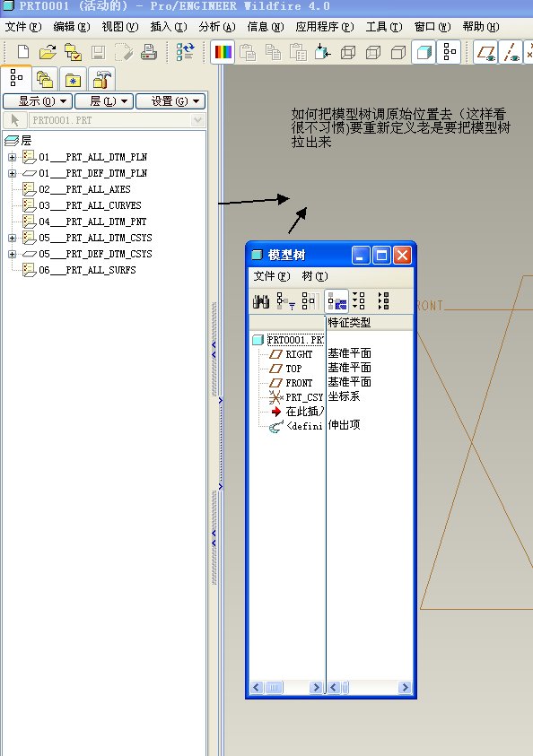Viewport: 533px width, 756px height.
Task: Open the 设置(G) dropdown
Action: (170, 101)
